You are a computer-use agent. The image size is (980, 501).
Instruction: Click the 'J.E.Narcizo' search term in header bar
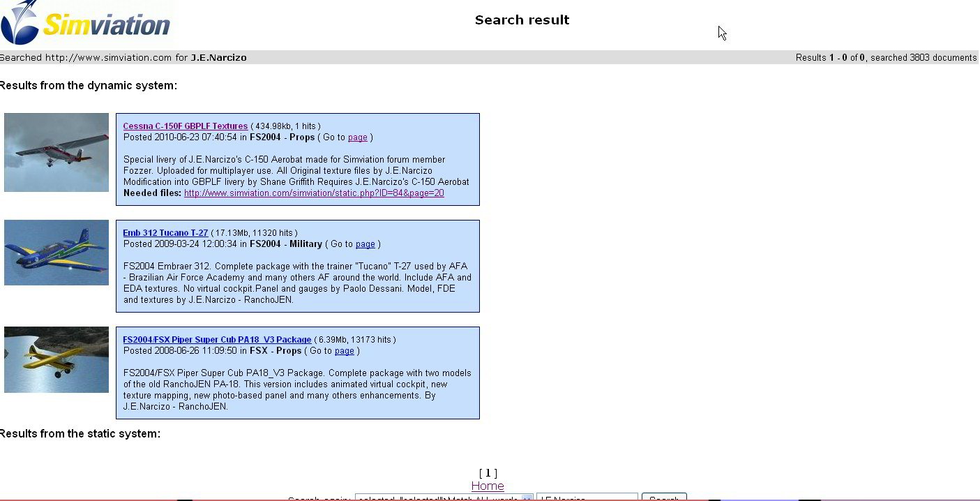click(x=219, y=58)
